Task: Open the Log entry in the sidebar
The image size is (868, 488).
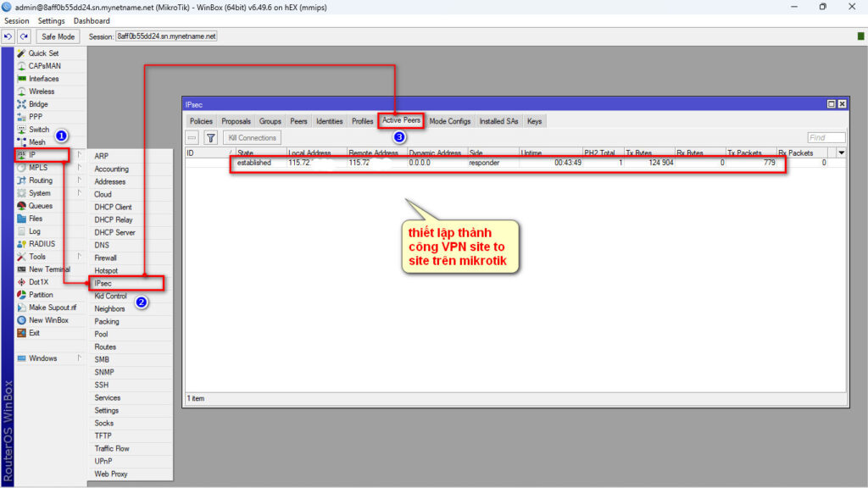Action: coord(34,231)
